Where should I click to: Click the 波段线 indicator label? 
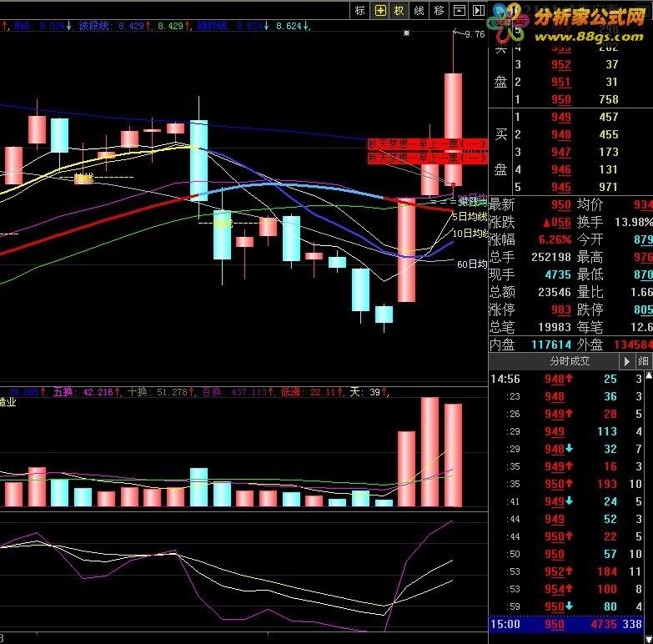[x=93, y=26]
